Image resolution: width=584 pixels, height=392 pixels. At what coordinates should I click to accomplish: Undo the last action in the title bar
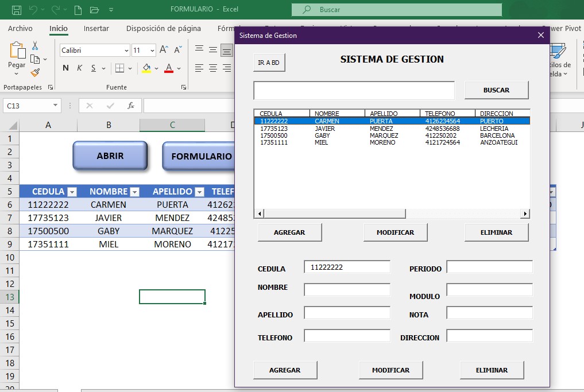pos(33,10)
